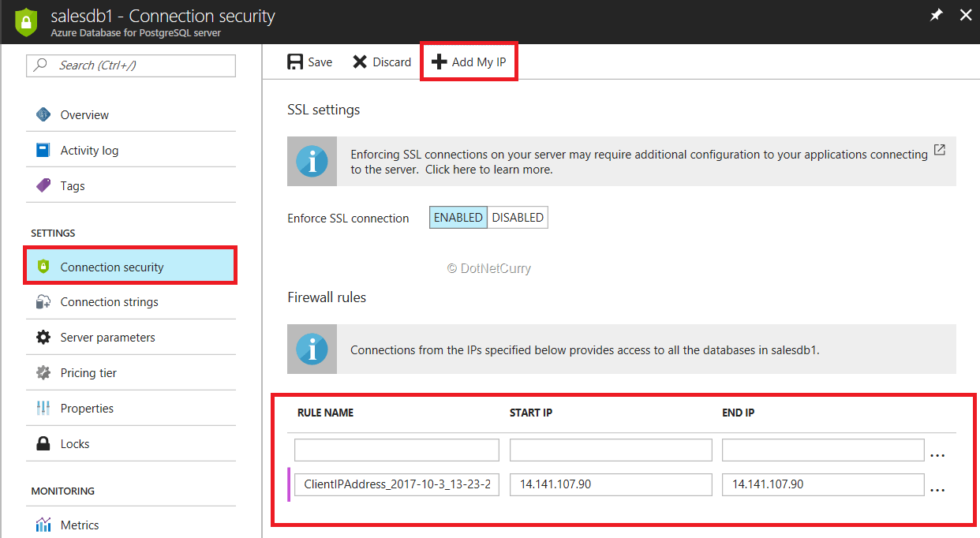Add My IP to firewall rules
Image resolution: width=980 pixels, height=538 pixels.
469,62
